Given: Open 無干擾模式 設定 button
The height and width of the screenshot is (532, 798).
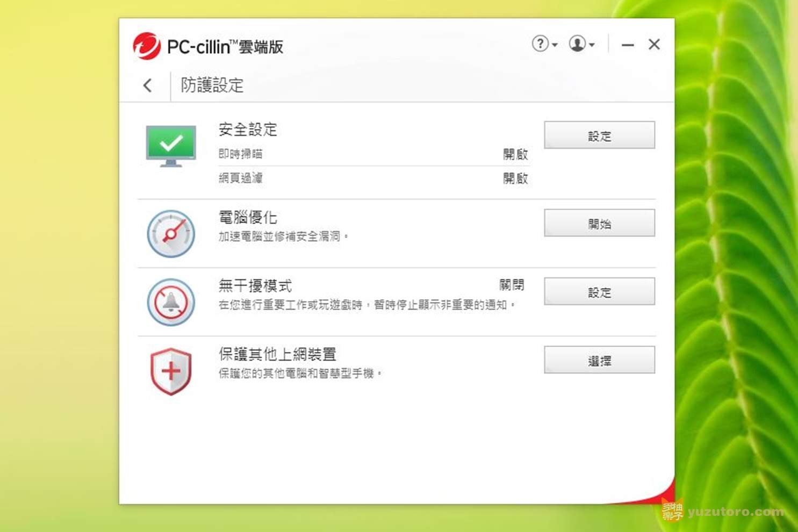Looking at the screenshot, I should (x=599, y=291).
